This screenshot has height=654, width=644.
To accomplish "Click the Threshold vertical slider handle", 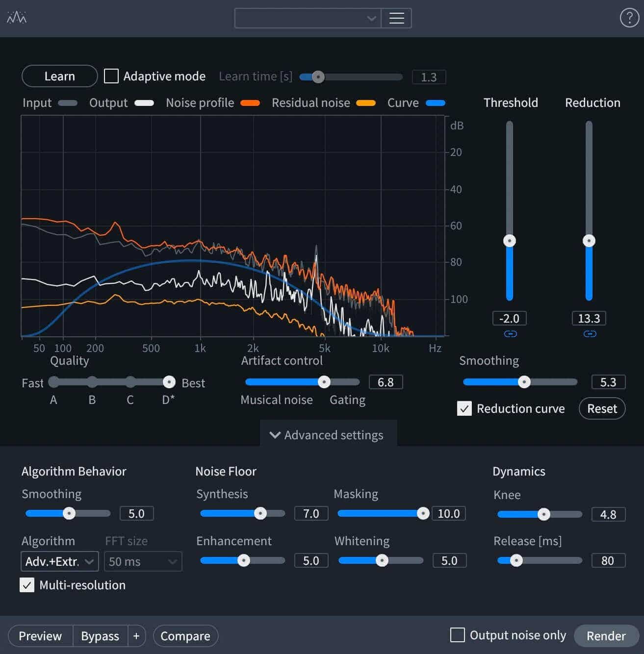I will coord(510,241).
